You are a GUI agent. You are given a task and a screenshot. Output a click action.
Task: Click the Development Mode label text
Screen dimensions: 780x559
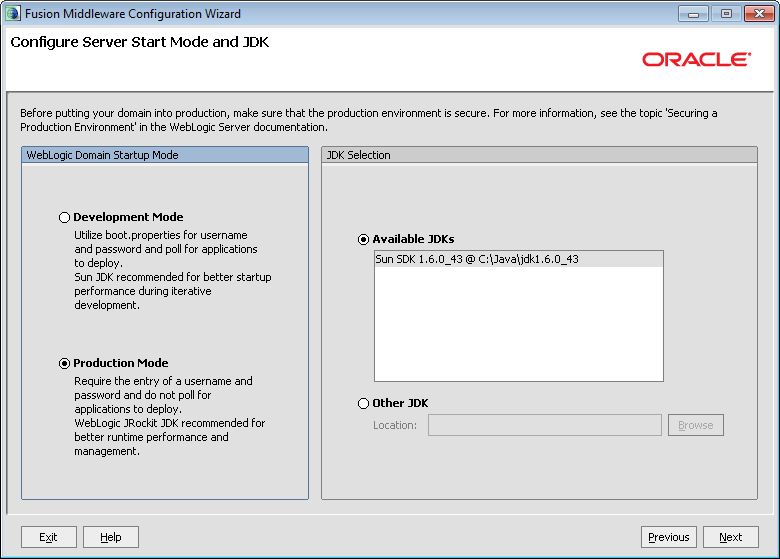coord(128,217)
